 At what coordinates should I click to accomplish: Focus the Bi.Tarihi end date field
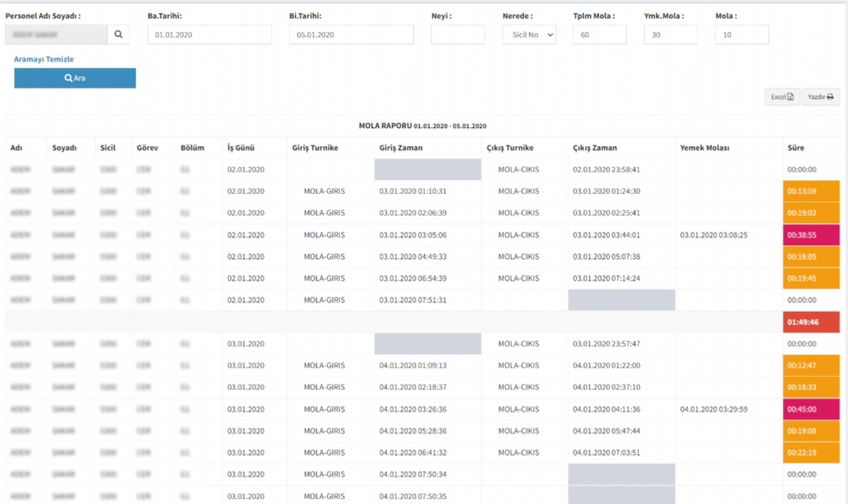(x=351, y=35)
